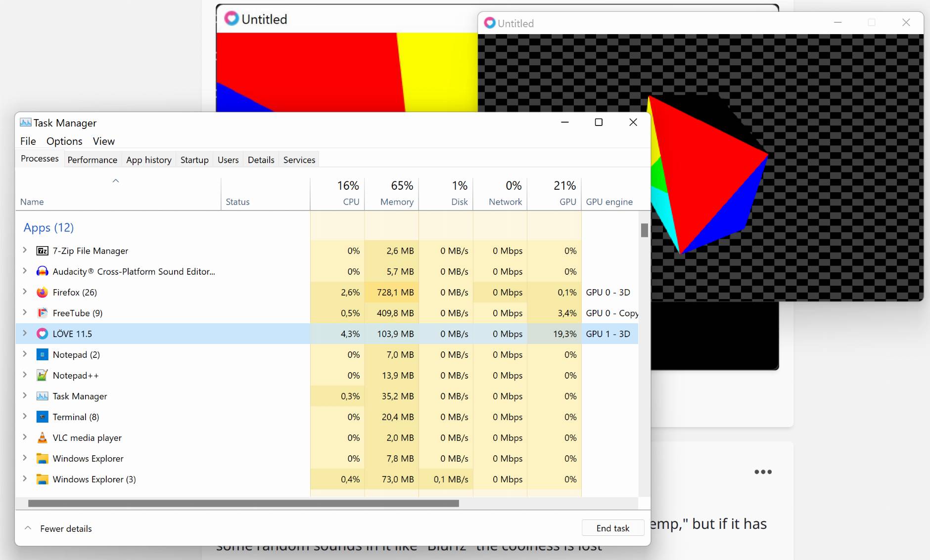Expand the Windows Explorer (3) group
Image resolution: width=930 pixels, height=560 pixels.
click(25, 479)
